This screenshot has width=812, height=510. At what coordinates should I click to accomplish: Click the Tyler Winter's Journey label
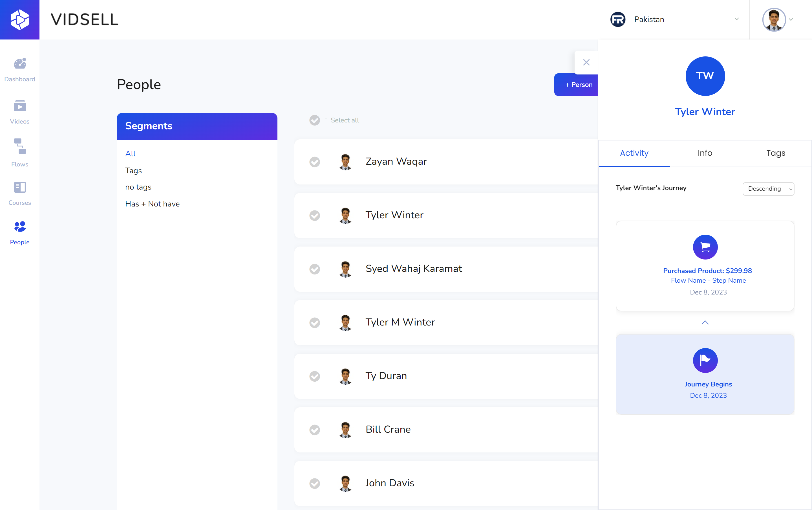(x=651, y=188)
